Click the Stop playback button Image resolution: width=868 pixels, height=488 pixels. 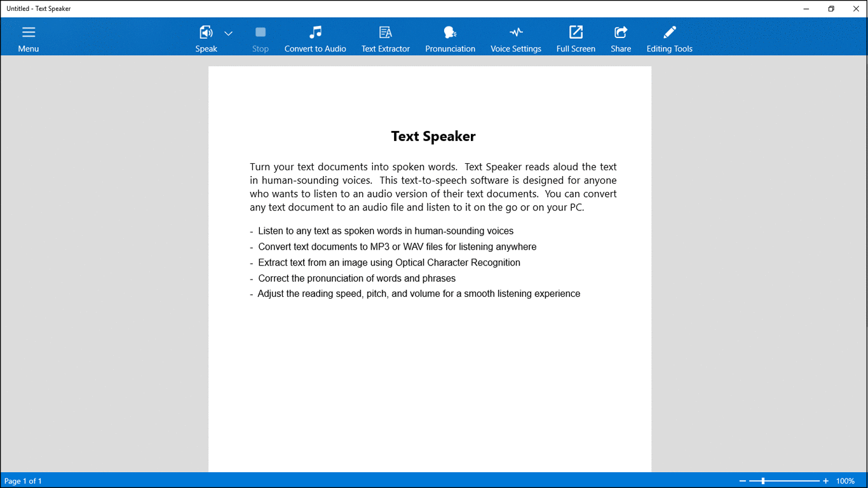(261, 38)
